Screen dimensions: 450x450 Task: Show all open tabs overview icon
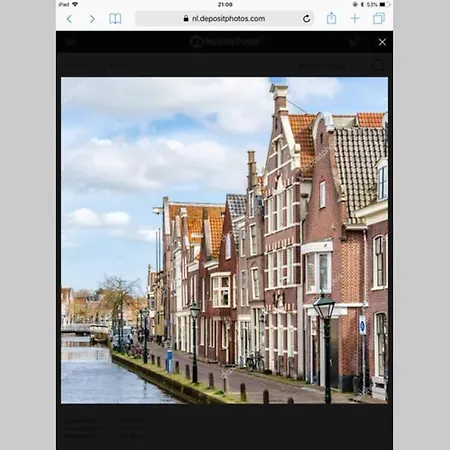(379, 18)
